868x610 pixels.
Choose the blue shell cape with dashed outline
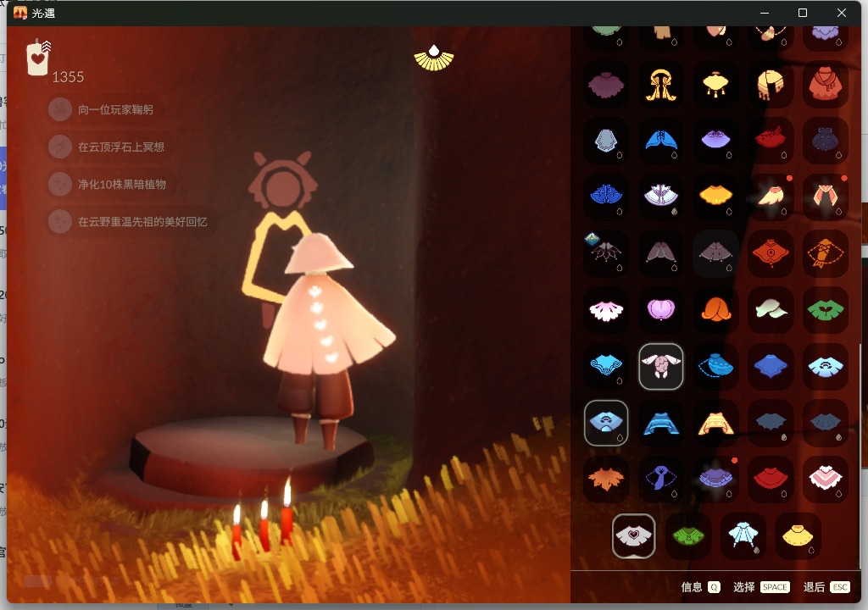(x=715, y=366)
